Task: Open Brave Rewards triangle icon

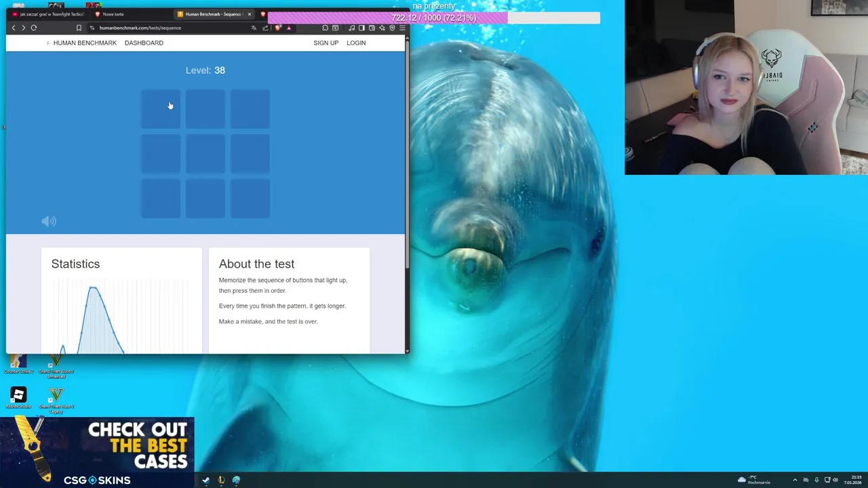Action: 289,28
